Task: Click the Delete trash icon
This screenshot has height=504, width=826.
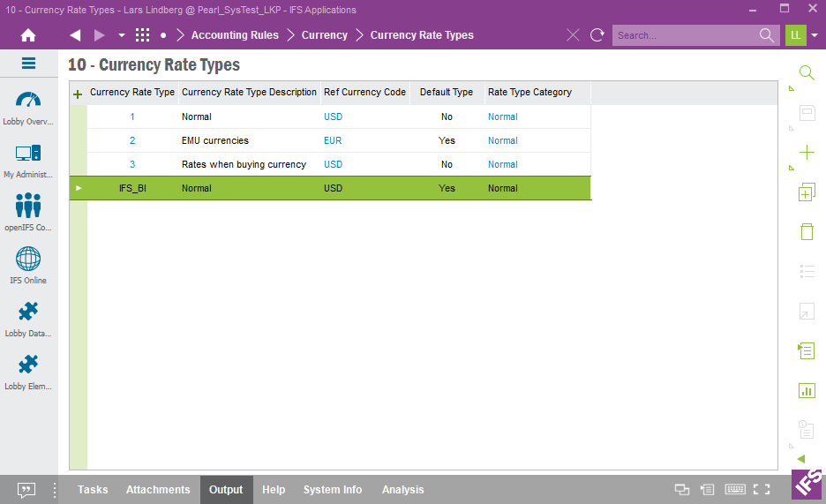Action: 807,231
